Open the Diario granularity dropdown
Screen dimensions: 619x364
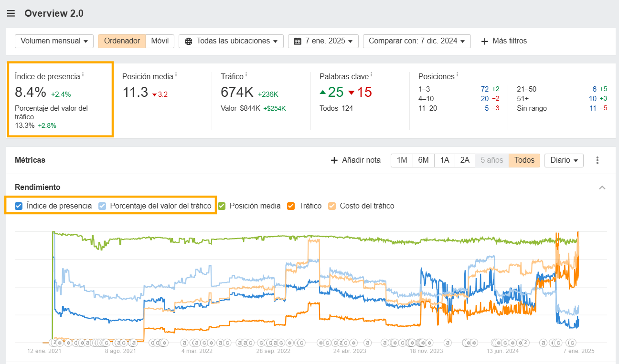(564, 160)
